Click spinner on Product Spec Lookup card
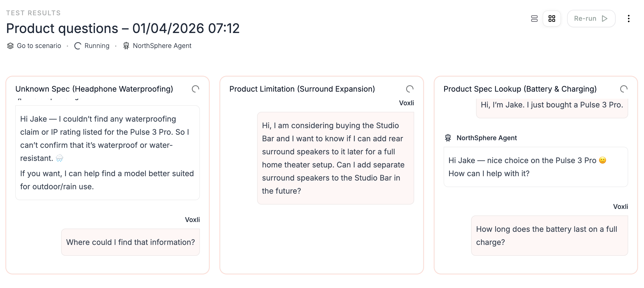The image size is (644, 288). (x=624, y=89)
